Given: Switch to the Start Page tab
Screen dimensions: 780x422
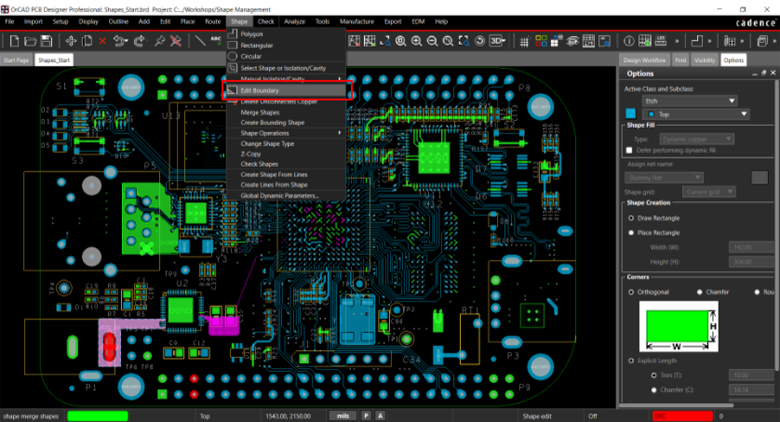Looking at the screenshot, I should coord(16,60).
